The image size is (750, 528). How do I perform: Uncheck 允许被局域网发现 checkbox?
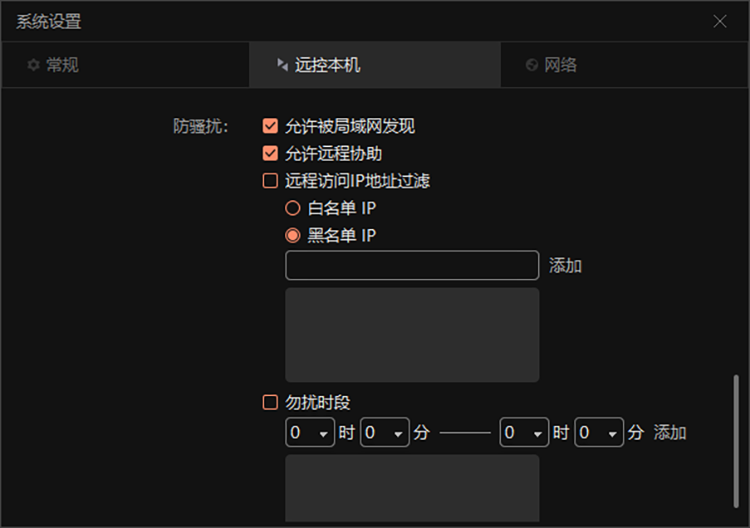pos(270,126)
